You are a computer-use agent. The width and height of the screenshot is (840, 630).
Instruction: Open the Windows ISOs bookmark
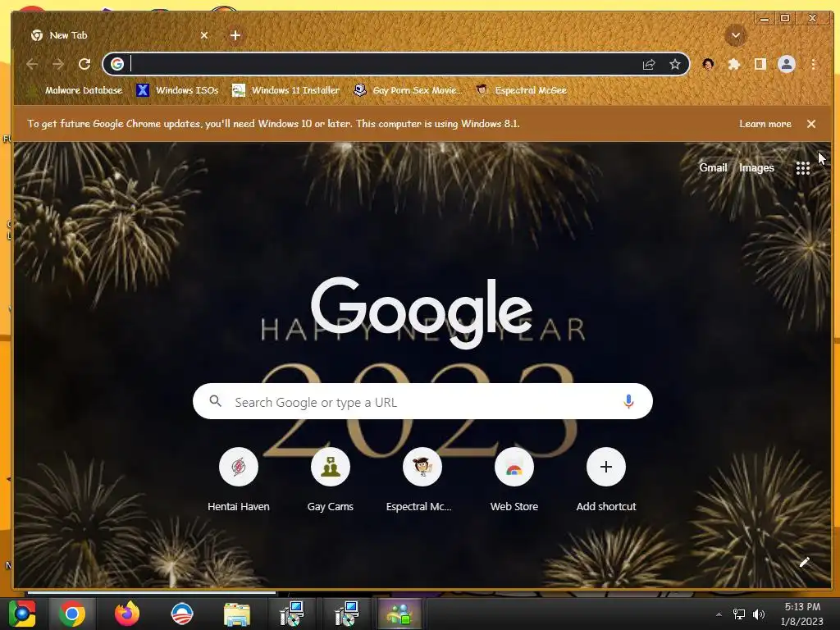coord(178,90)
